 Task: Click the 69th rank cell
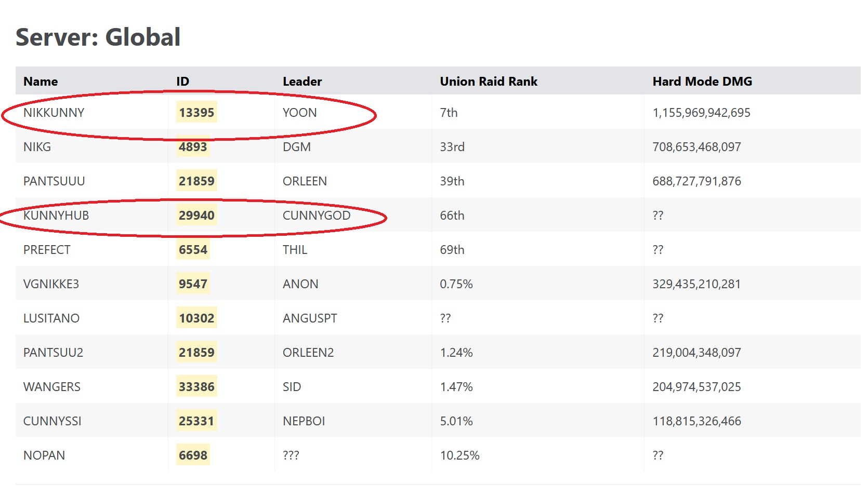tap(452, 250)
